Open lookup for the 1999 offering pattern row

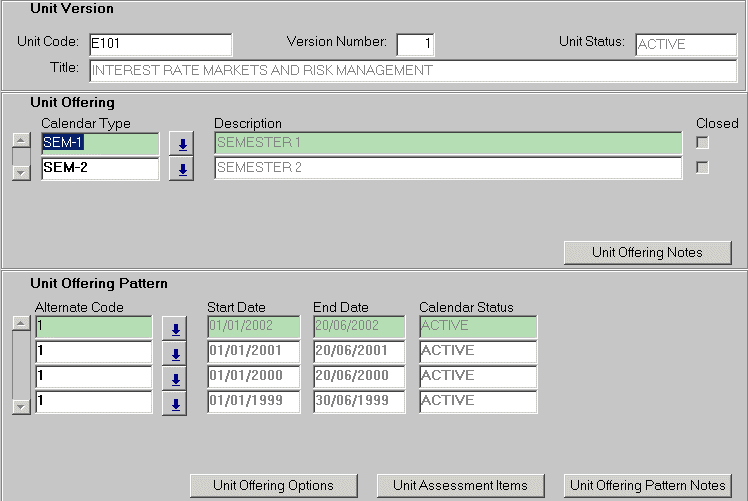coord(175,404)
